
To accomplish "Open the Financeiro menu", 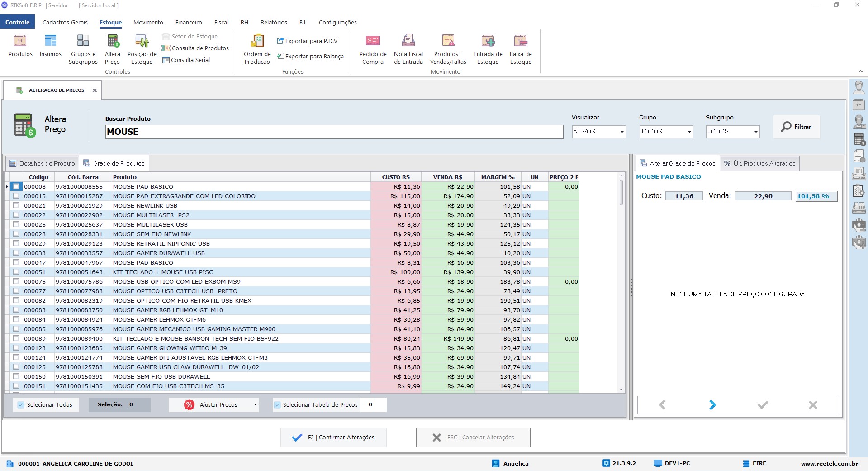I will click(189, 22).
